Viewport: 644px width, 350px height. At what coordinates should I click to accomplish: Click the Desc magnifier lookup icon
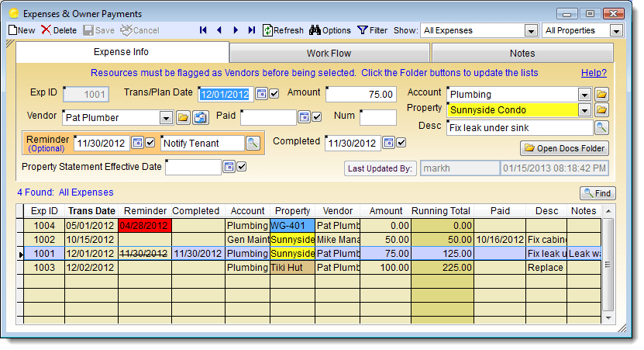(601, 128)
